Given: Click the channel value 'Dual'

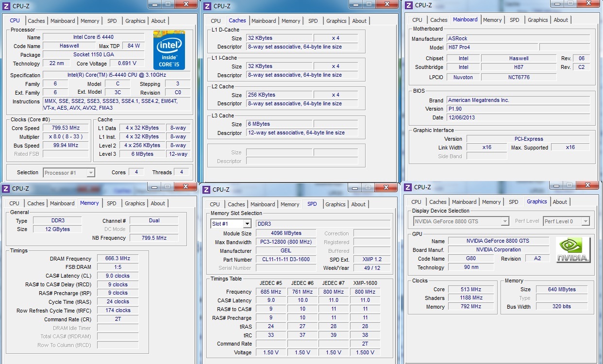Looking at the screenshot, I should coord(154,221).
